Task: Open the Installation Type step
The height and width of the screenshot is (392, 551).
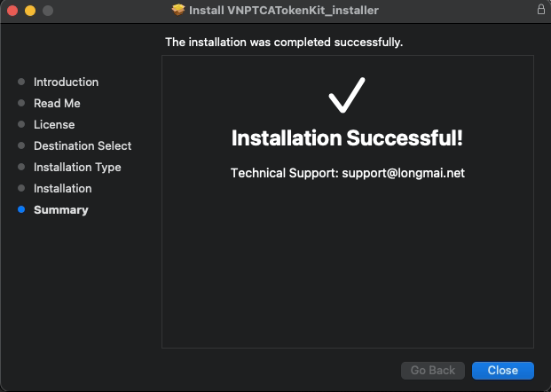Action: pos(77,168)
